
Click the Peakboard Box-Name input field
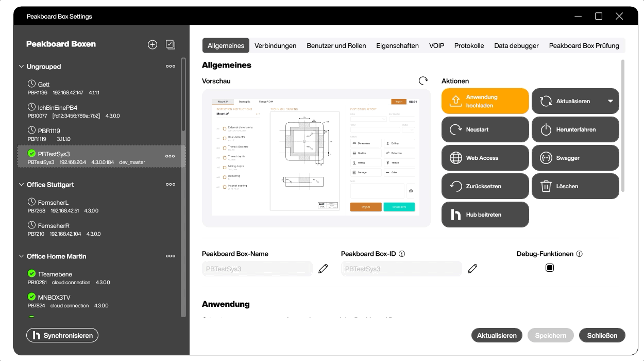[257, 269]
